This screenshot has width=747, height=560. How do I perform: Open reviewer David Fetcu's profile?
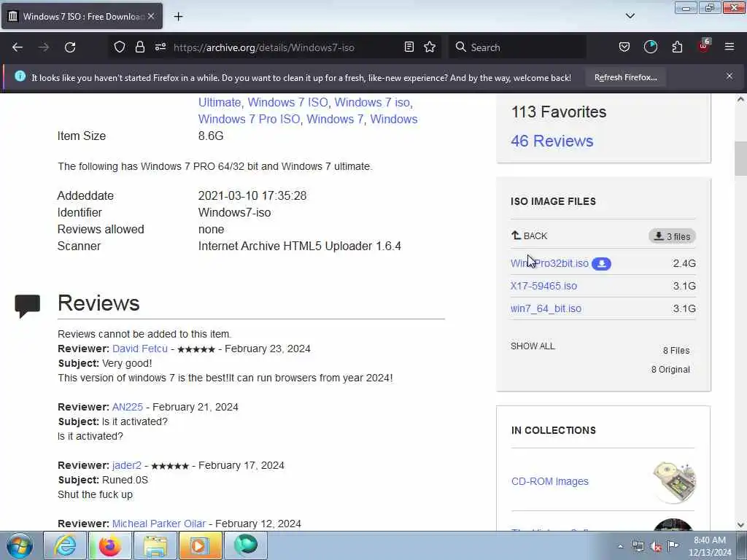coord(140,349)
